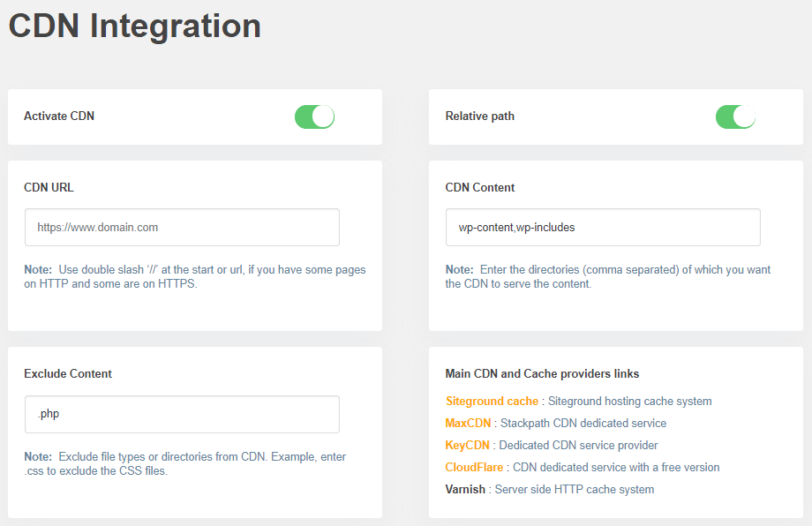Select the CDN URL field label
Image resolution: width=812 pixels, height=526 pixels.
[x=49, y=187]
